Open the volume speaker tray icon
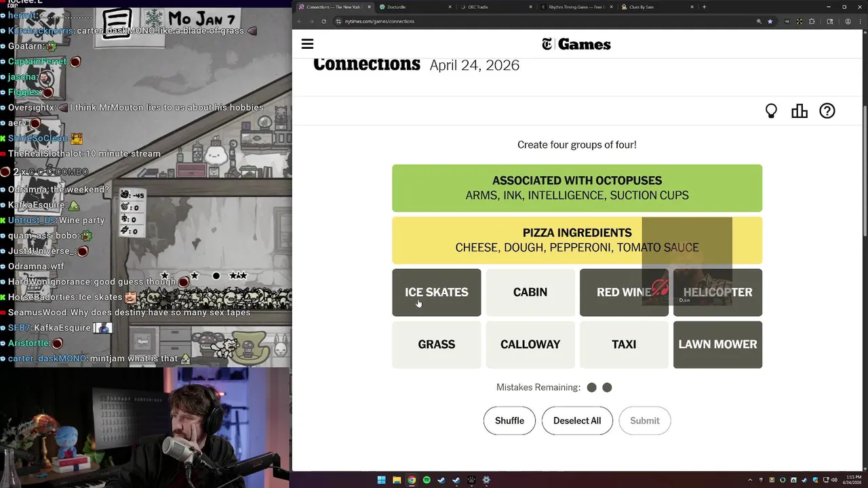The height and width of the screenshot is (488, 868). click(834, 480)
